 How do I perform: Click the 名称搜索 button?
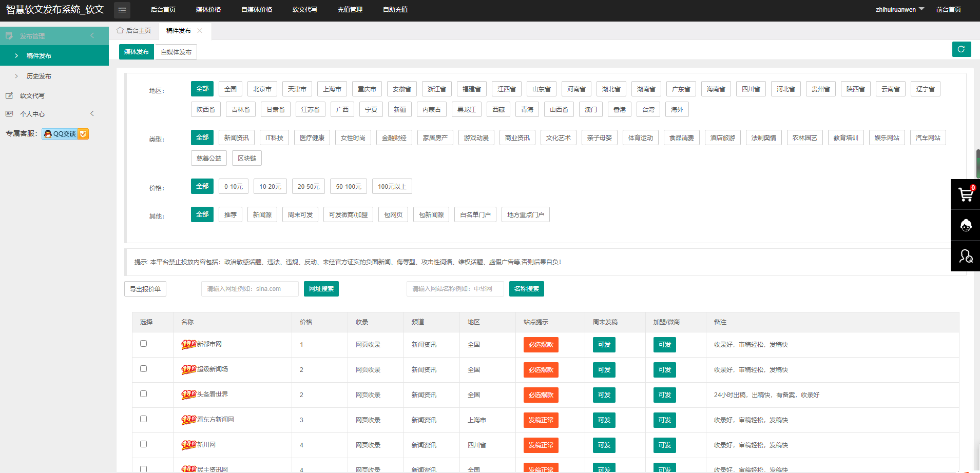[527, 289]
